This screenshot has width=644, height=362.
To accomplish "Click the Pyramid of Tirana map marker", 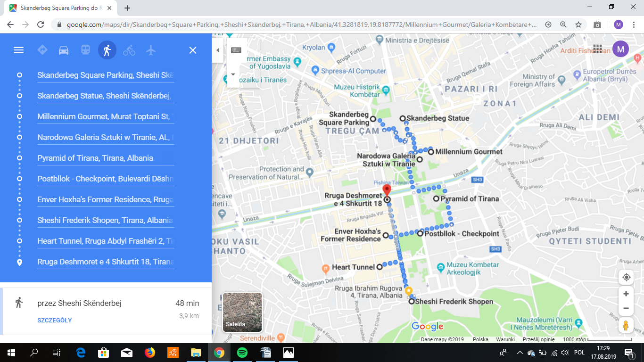I will [x=437, y=199].
